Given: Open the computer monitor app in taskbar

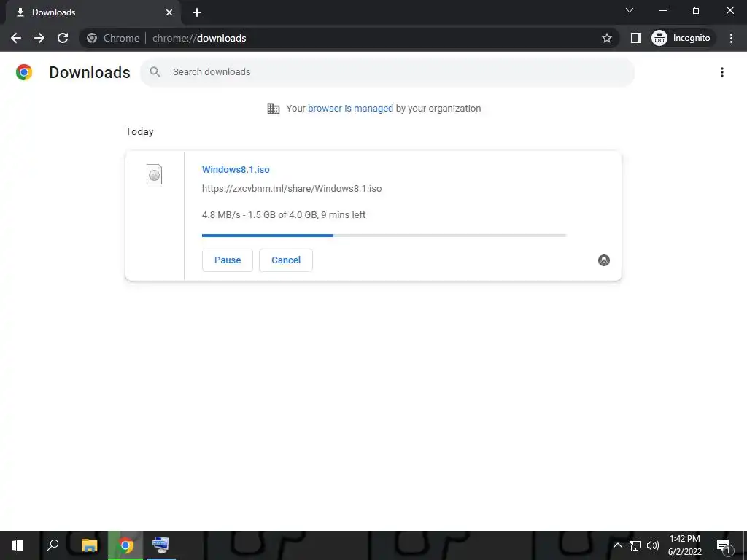Looking at the screenshot, I should click(x=160, y=545).
